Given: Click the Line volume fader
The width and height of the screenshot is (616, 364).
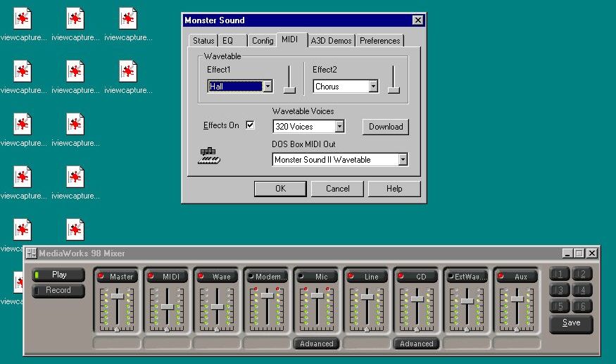Looking at the screenshot, I should (367, 297).
